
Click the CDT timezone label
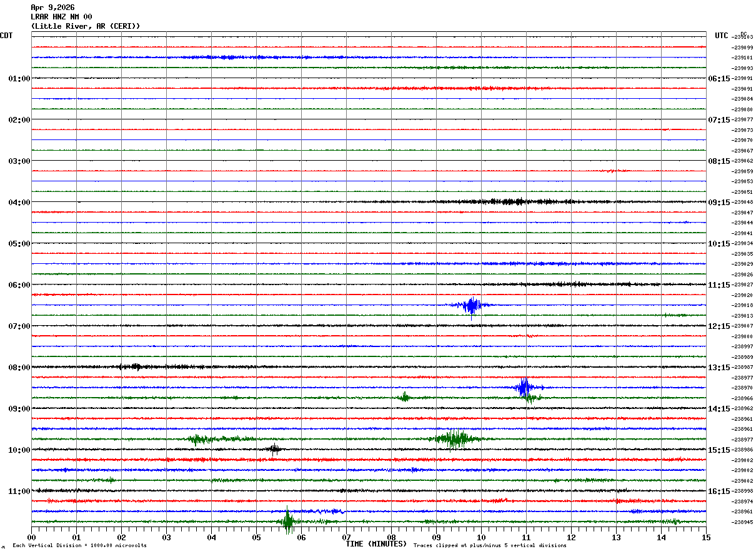[x=6, y=36]
